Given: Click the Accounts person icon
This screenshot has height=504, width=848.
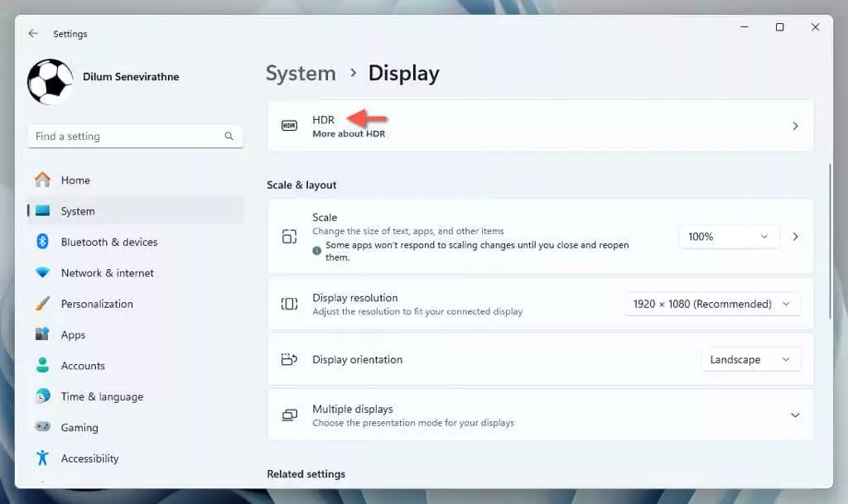Looking at the screenshot, I should pos(42,365).
